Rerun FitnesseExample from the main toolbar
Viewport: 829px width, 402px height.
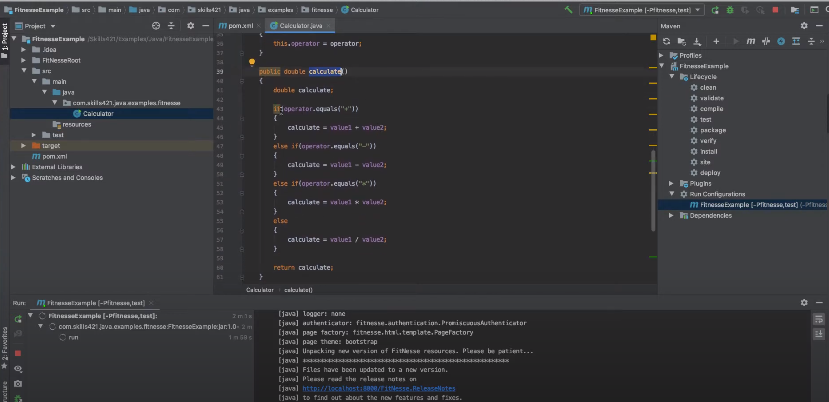point(715,10)
